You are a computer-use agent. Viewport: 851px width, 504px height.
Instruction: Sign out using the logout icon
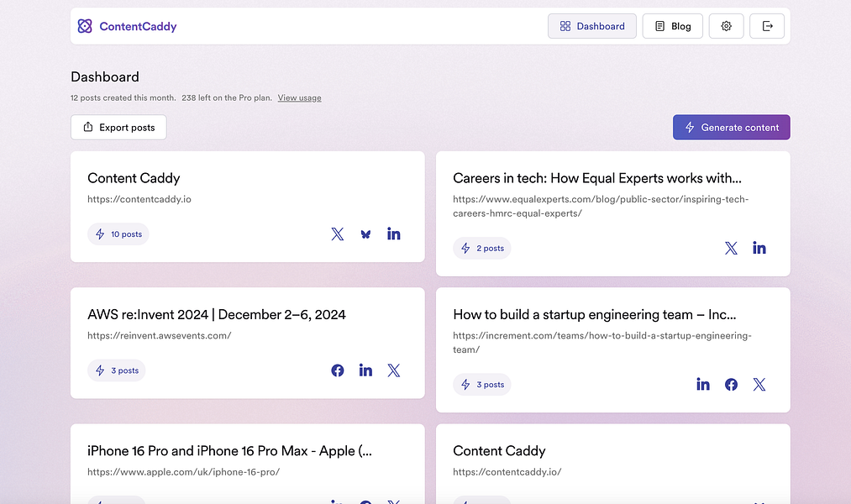pyautogui.click(x=767, y=26)
